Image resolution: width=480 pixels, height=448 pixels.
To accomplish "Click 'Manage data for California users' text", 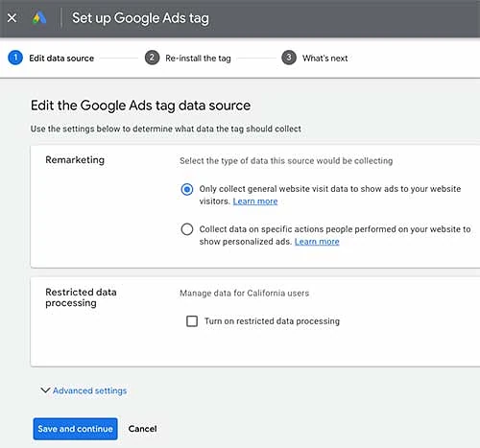I will point(245,294).
